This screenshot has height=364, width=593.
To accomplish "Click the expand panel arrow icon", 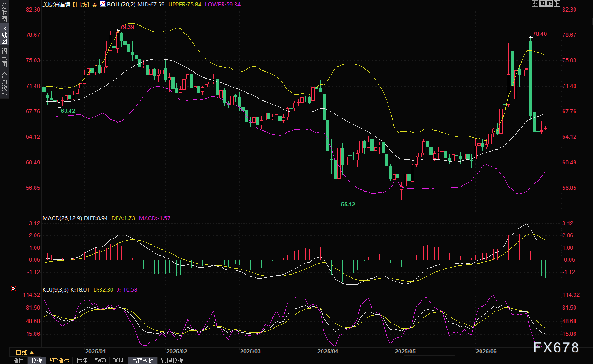I will coord(558,4).
